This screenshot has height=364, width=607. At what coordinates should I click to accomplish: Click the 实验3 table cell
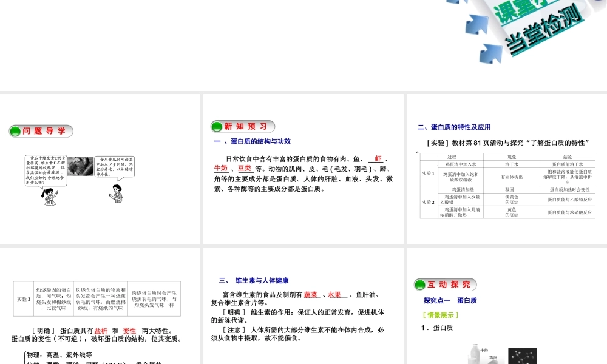click(24, 299)
